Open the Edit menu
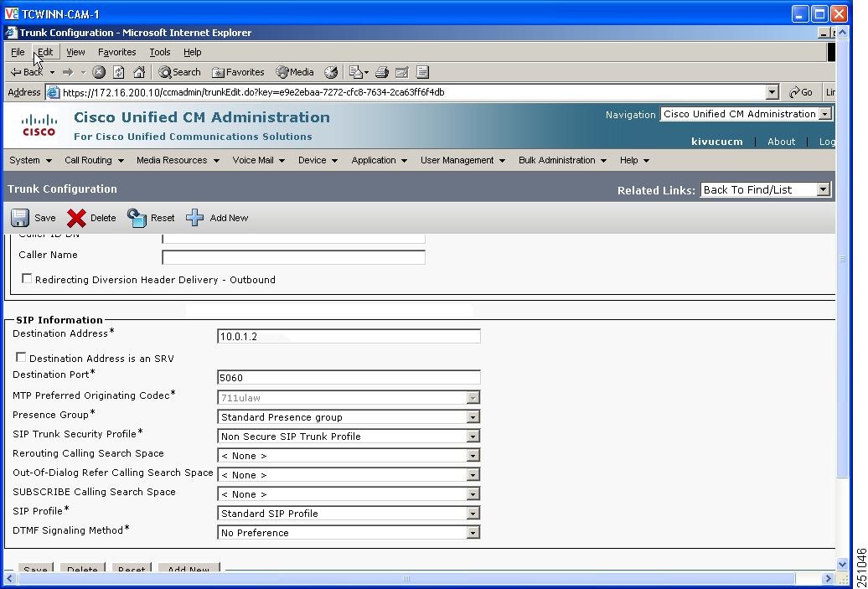 coord(45,52)
